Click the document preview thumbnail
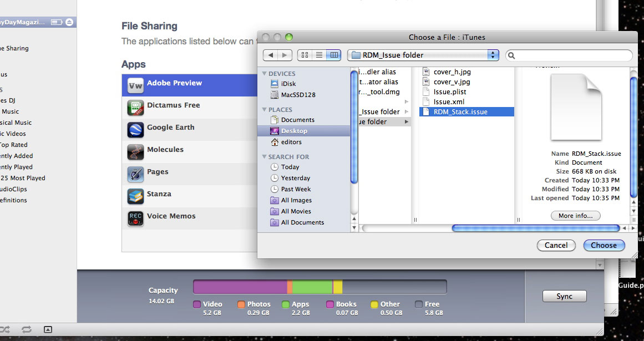 pyautogui.click(x=576, y=108)
